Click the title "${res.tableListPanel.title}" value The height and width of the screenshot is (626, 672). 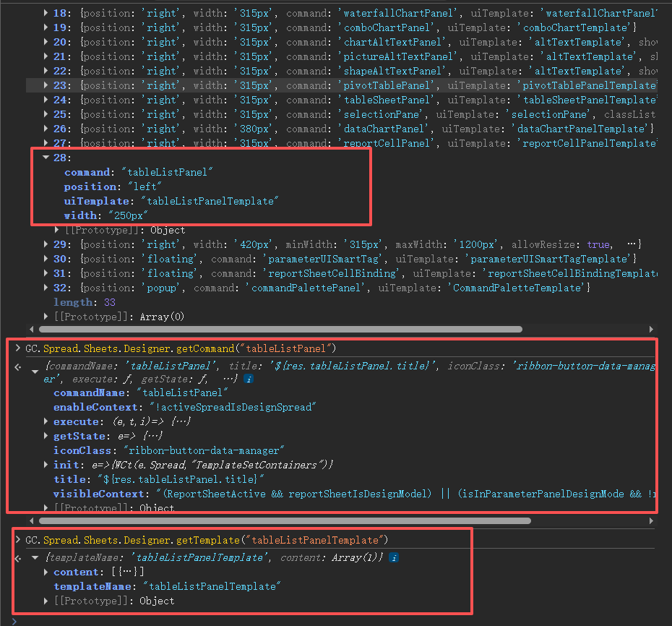click(x=181, y=479)
